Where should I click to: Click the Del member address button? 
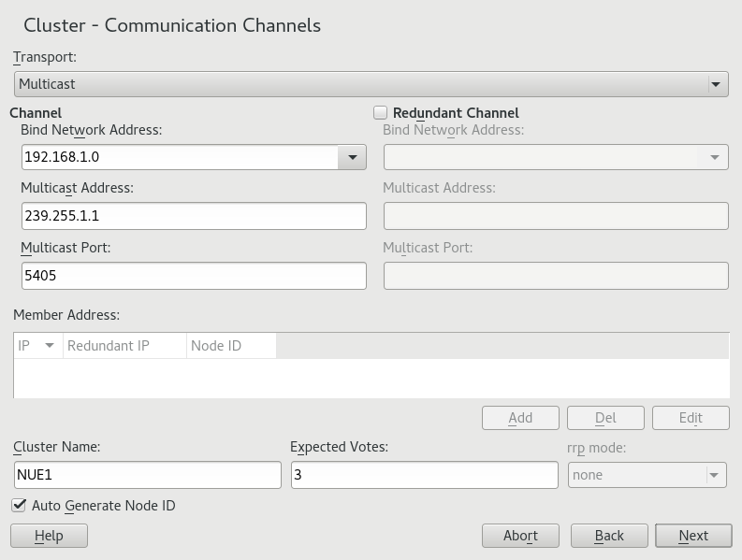605,418
